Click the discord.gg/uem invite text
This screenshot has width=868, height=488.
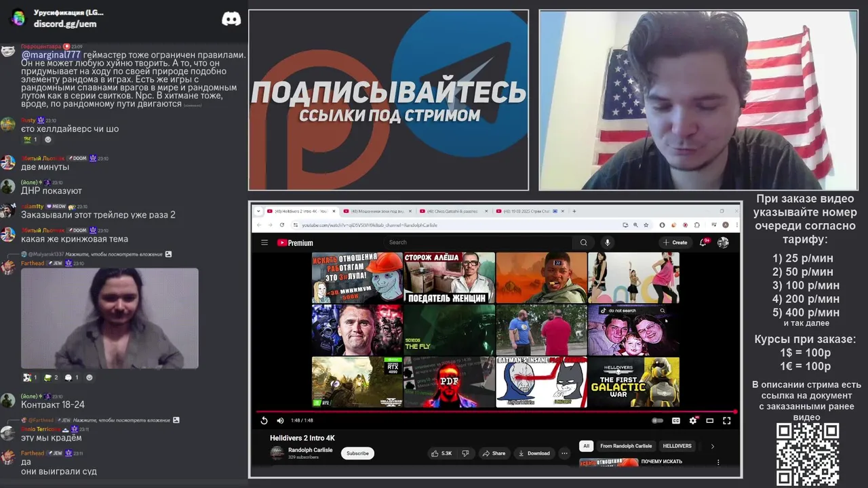tap(65, 24)
